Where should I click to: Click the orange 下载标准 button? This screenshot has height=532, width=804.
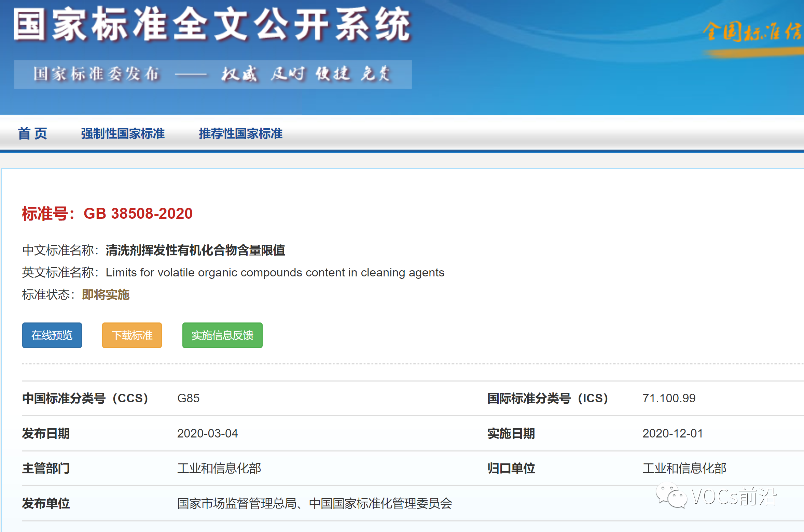point(132,335)
